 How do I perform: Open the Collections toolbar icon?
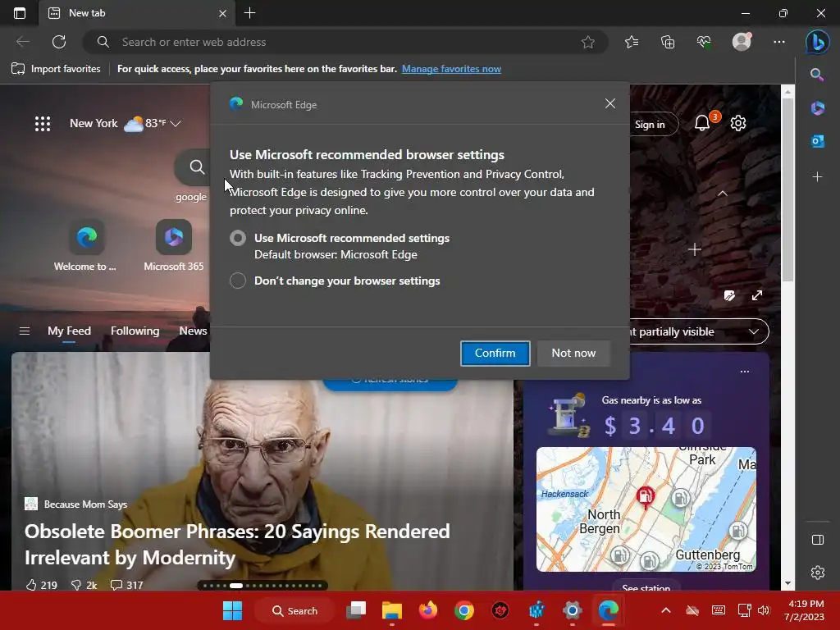click(668, 42)
